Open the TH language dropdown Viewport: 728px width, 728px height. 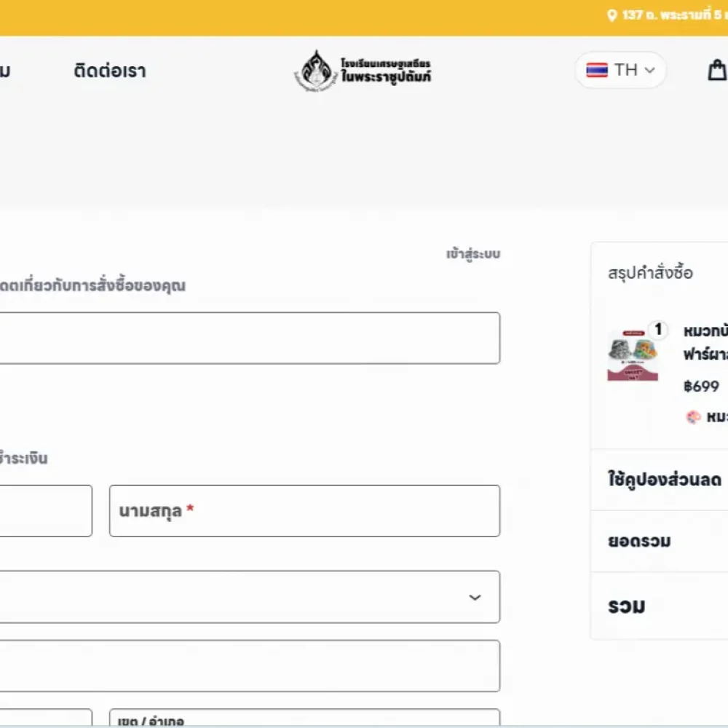(x=620, y=70)
